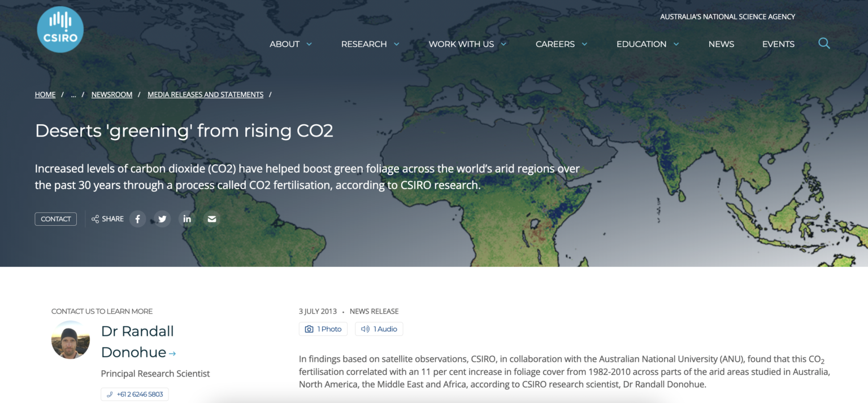Share the article via email
868x403 pixels.
tap(212, 218)
